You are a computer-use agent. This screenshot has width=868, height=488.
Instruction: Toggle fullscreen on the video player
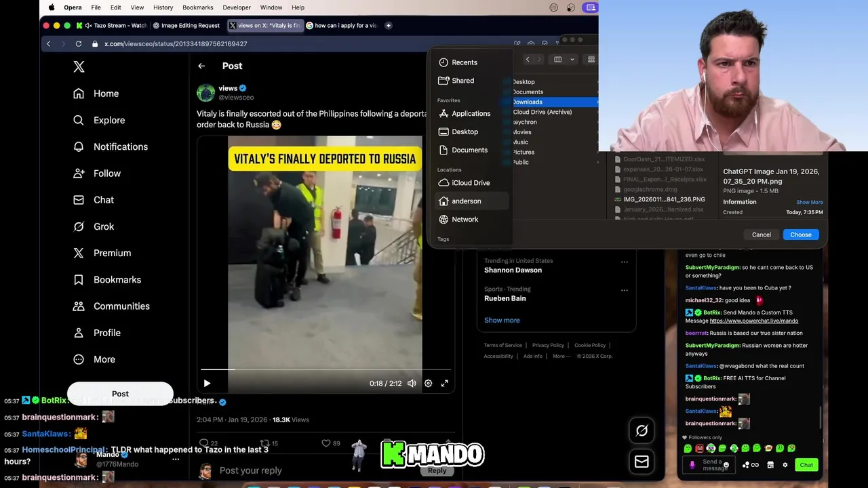click(445, 383)
